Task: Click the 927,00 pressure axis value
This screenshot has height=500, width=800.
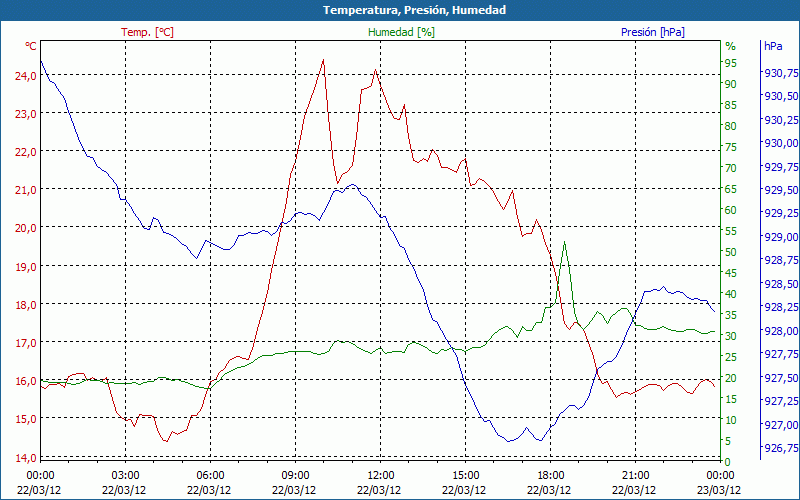Action: coord(781,424)
